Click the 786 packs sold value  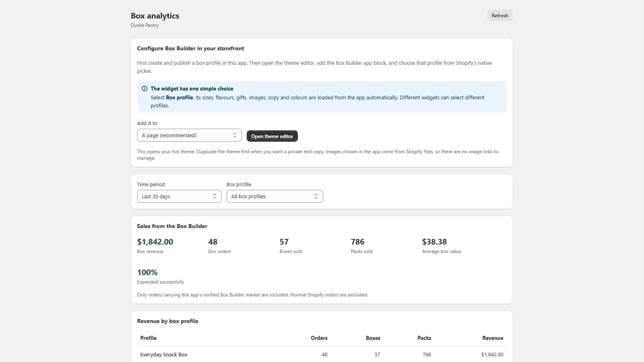coord(357,242)
